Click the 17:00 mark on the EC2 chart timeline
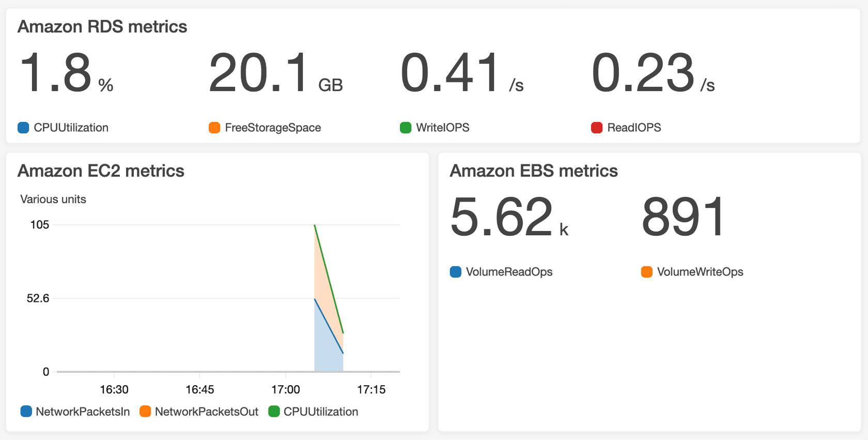The width and height of the screenshot is (868, 440). click(x=287, y=389)
